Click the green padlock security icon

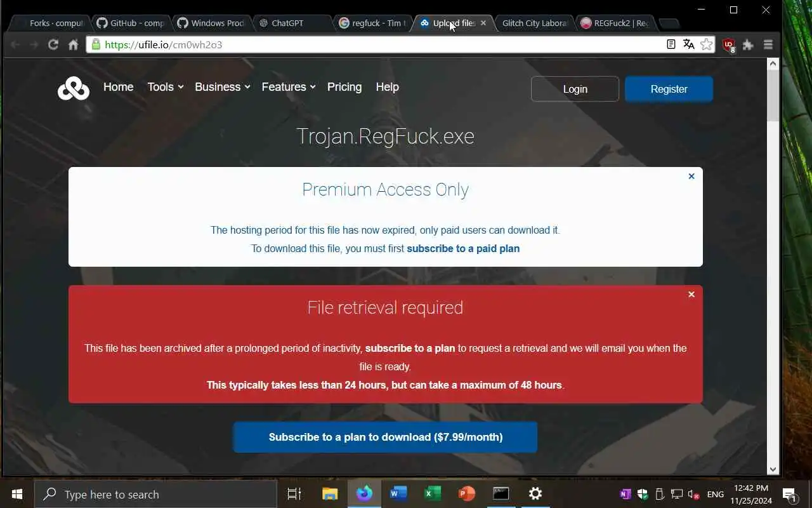pos(96,44)
